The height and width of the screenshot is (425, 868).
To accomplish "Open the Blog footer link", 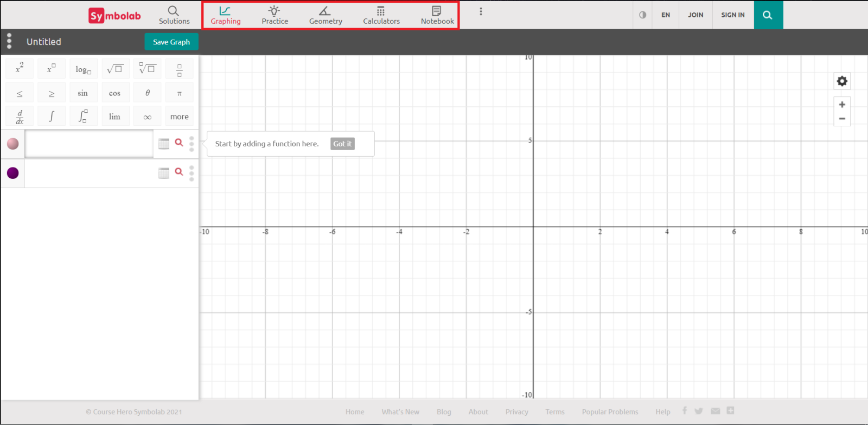I will pos(444,412).
